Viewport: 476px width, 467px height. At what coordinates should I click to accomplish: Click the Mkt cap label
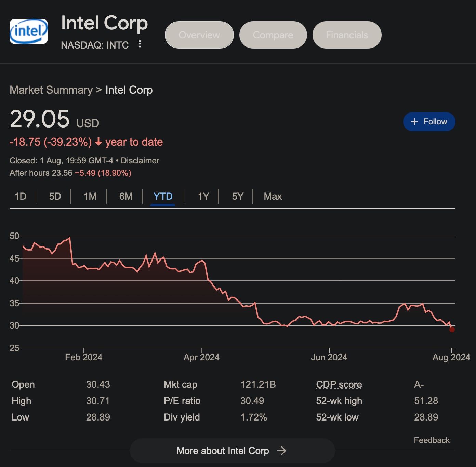point(181,384)
